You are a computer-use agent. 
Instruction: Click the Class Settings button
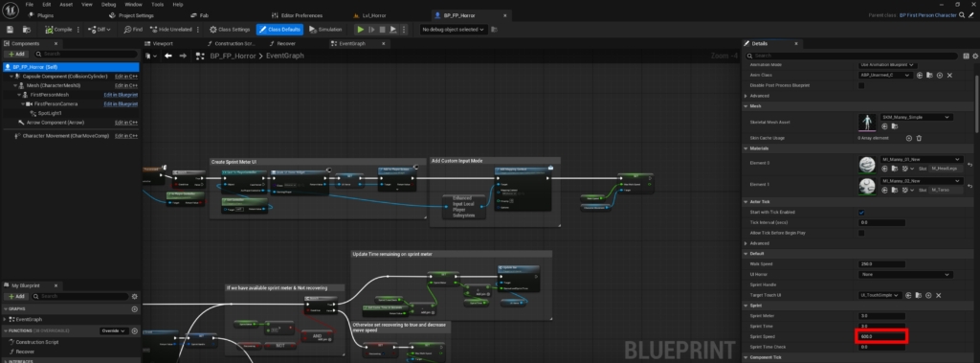click(x=230, y=30)
